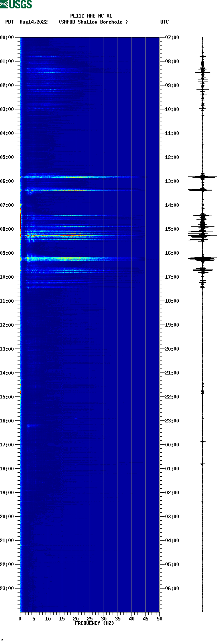Viewport: 220px width, 644px height.
Task: Click the 0 Hz frequency tick label
Action: (x=20, y=619)
